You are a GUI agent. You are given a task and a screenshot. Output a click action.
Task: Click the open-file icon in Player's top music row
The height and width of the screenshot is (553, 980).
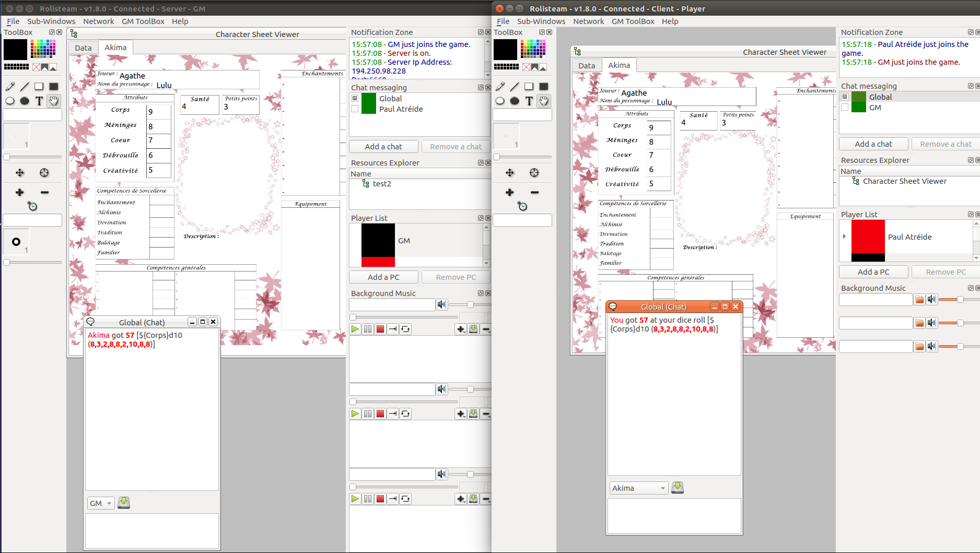(919, 299)
